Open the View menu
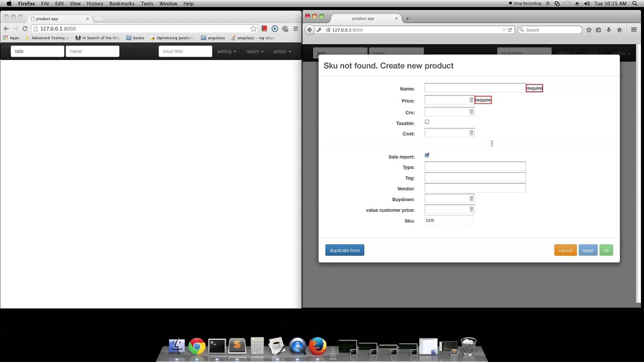 click(x=75, y=4)
